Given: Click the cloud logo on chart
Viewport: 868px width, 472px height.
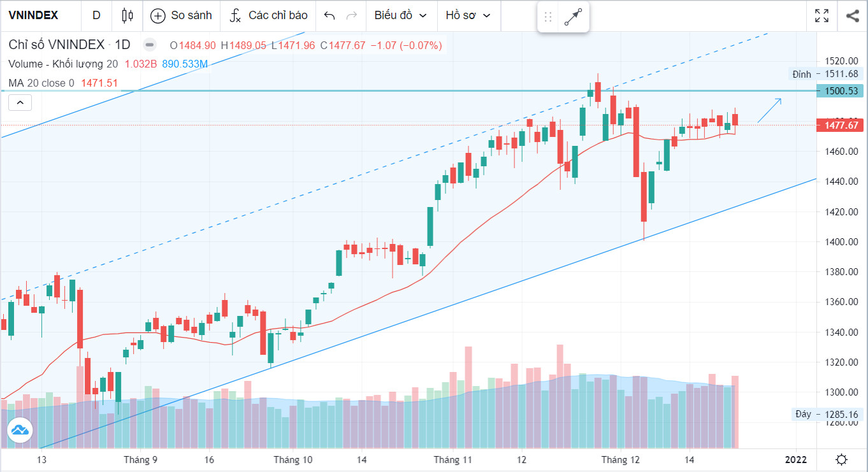Looking at the screenshot, I should pos(20,430).
